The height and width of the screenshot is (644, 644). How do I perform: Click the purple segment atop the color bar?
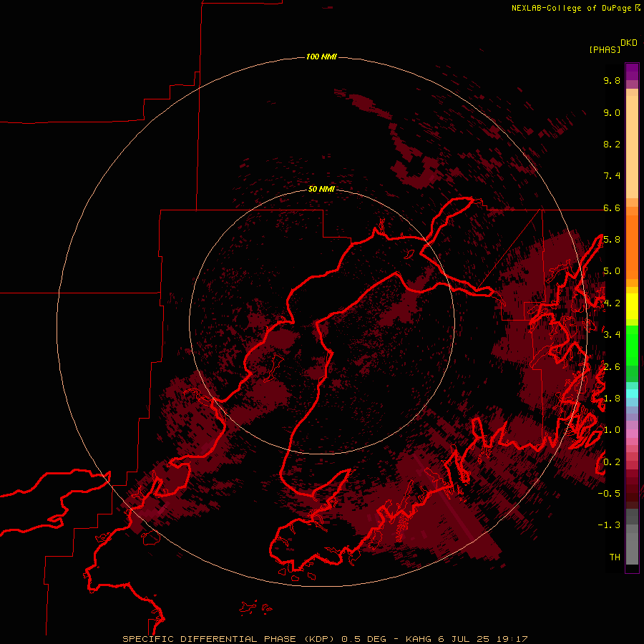(632, 72)
